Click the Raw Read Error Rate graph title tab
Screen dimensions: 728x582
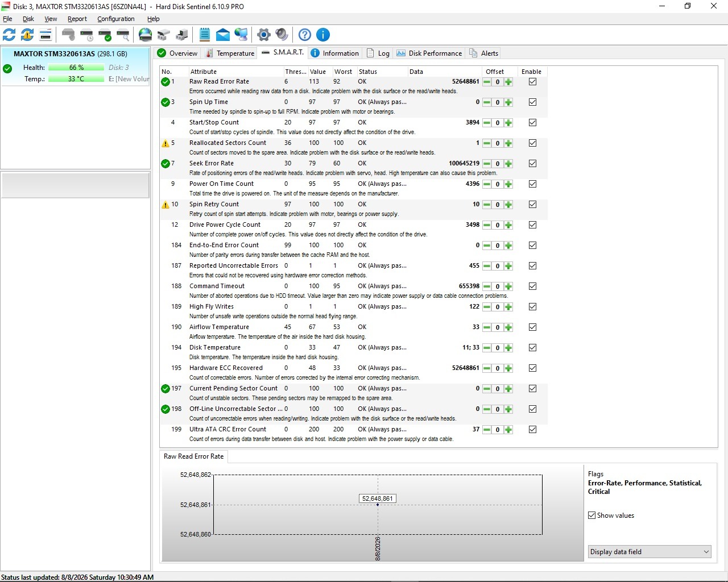coord(194,456)
